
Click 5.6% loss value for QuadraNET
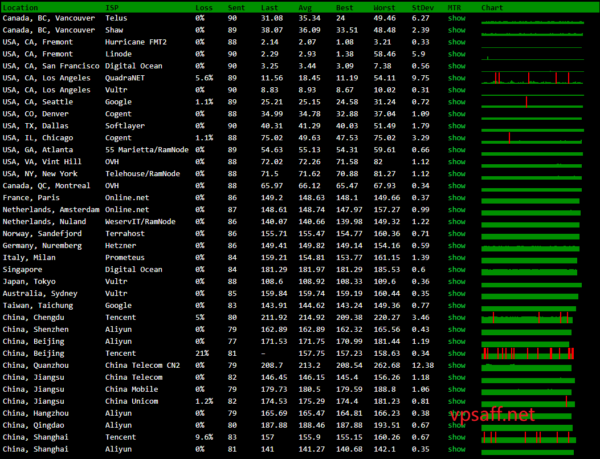click(x=204, y=78)
